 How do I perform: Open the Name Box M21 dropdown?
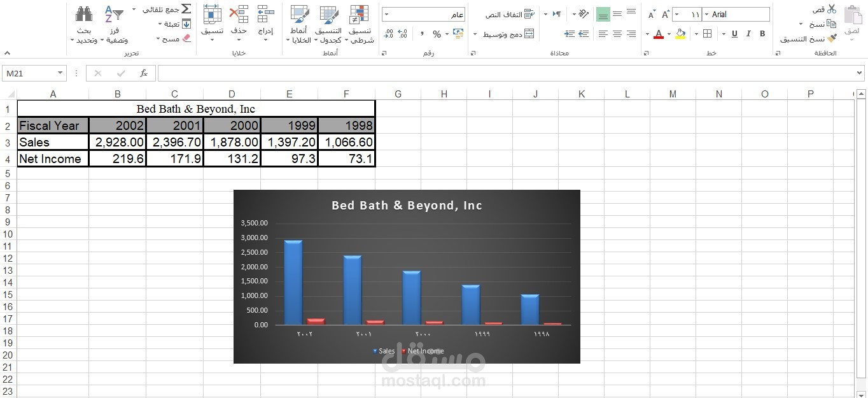[x=60, y=73]
